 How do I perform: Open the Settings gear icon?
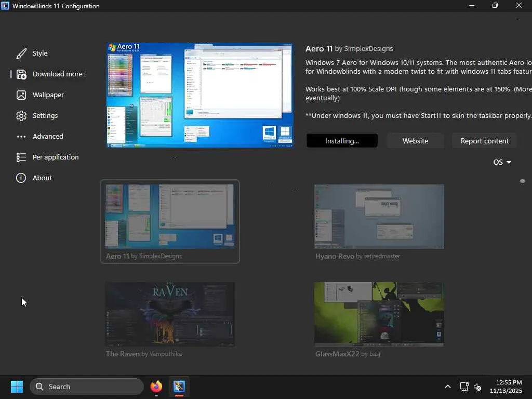point(21,116)
